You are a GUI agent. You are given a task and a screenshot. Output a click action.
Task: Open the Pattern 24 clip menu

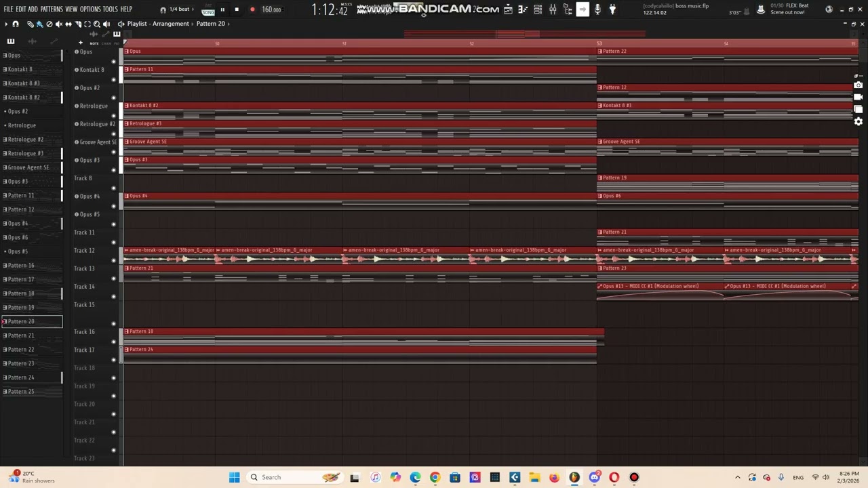click(127, 350)
